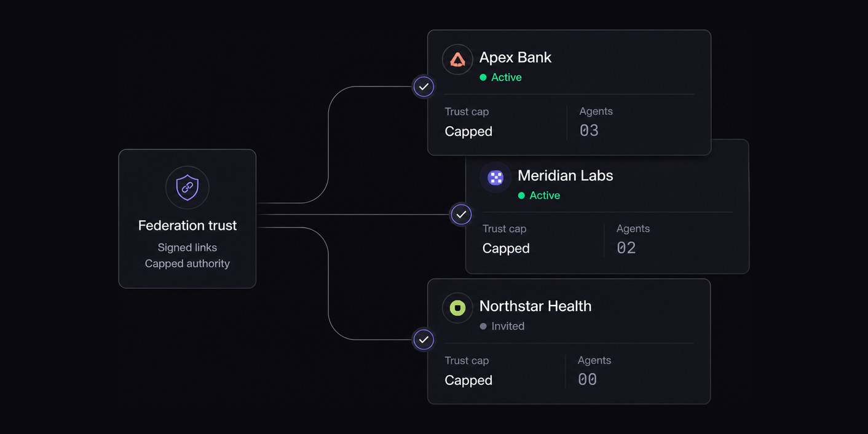Click the green Active status under Apex Bank
The width and height of the screenshot is (868, 434).
[500, 77]
